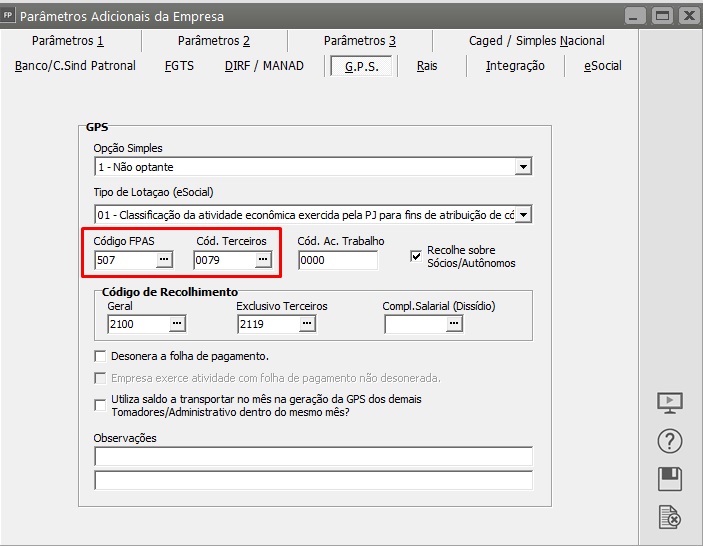Uncheck Recolhe sobre Sócios/Autônomos checkbox
The height and width of the screenshot is (546, 703).
point(417,256)
